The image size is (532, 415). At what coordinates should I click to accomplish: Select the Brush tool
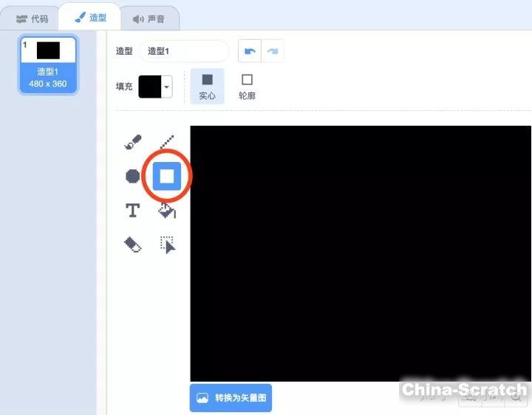133,143
